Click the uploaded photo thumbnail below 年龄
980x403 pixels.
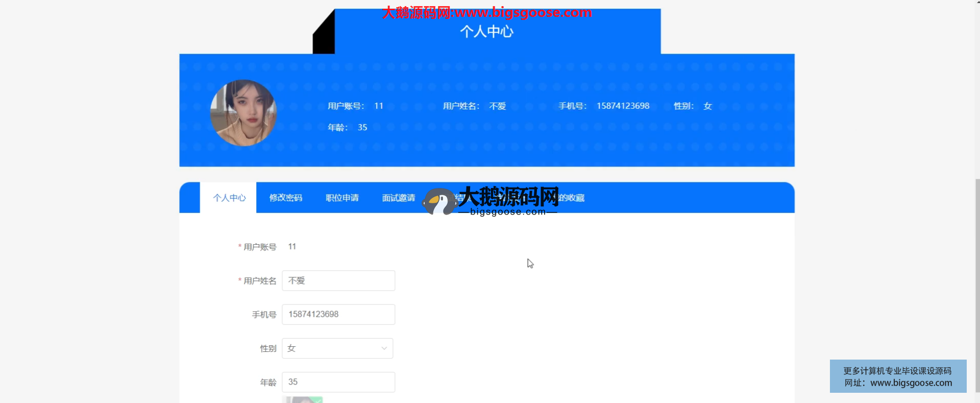303,399
